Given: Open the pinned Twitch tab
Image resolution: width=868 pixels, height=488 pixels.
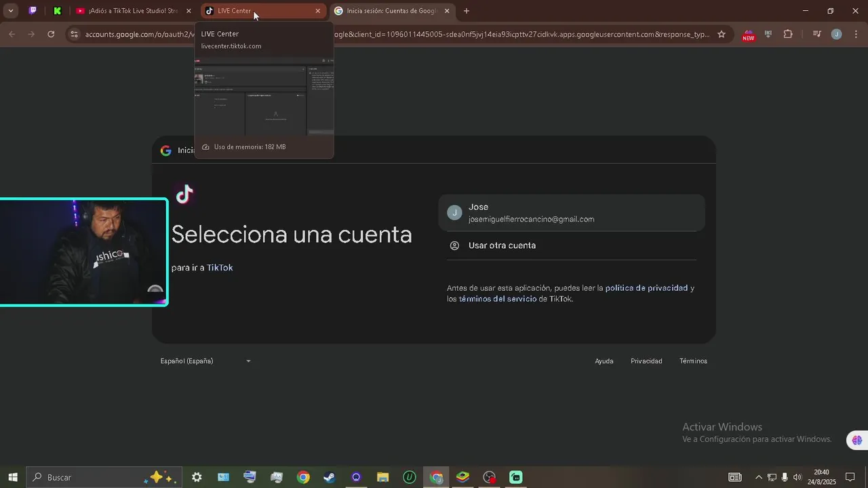Looking at the screenshot, I should 33,11.
